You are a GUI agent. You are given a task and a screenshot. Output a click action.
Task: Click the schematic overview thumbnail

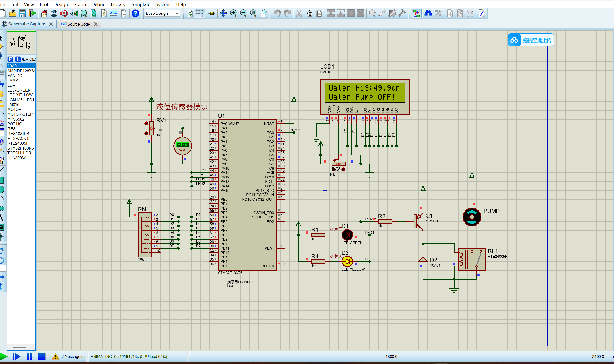point(21,42)
